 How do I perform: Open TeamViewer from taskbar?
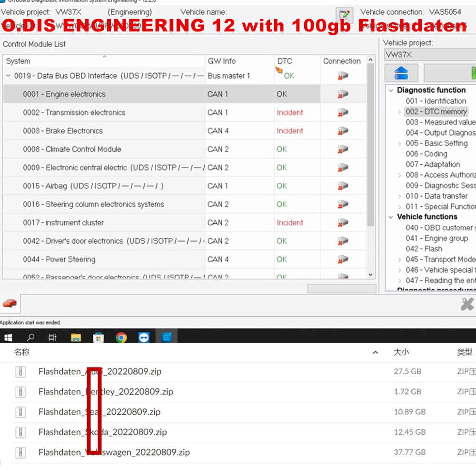pyautogui.click(x=144, y=337)
